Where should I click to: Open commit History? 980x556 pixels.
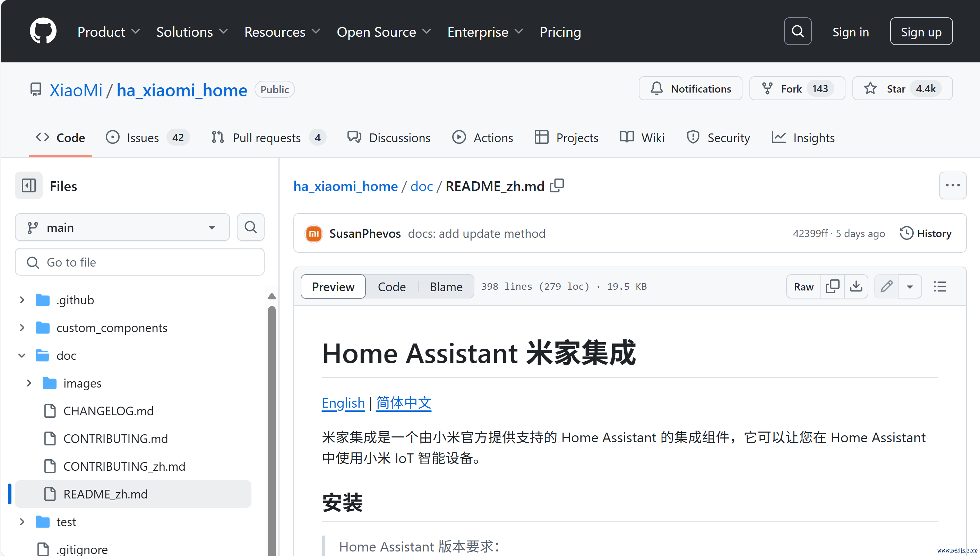coord(926,233)
